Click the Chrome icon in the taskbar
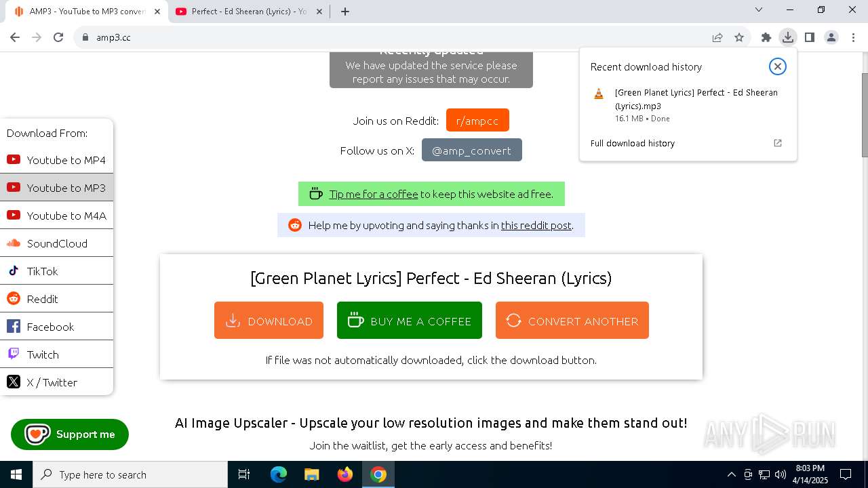This screenshot has height=488, width=868. point(378,474)
